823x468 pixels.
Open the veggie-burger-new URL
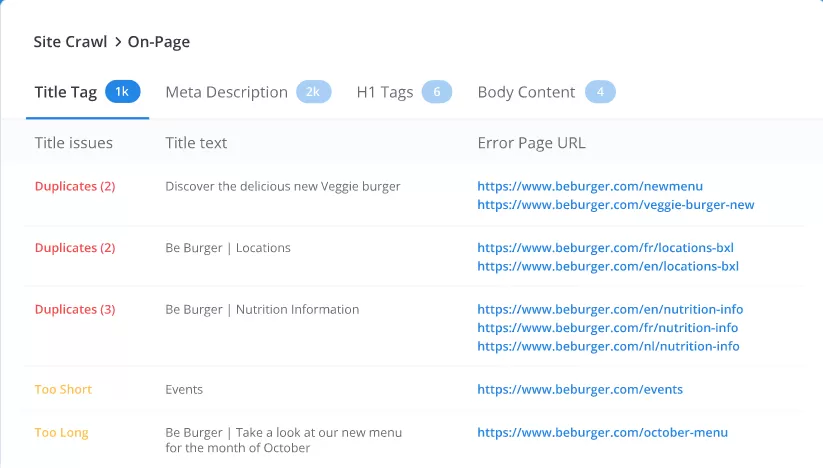pos(615,205)
